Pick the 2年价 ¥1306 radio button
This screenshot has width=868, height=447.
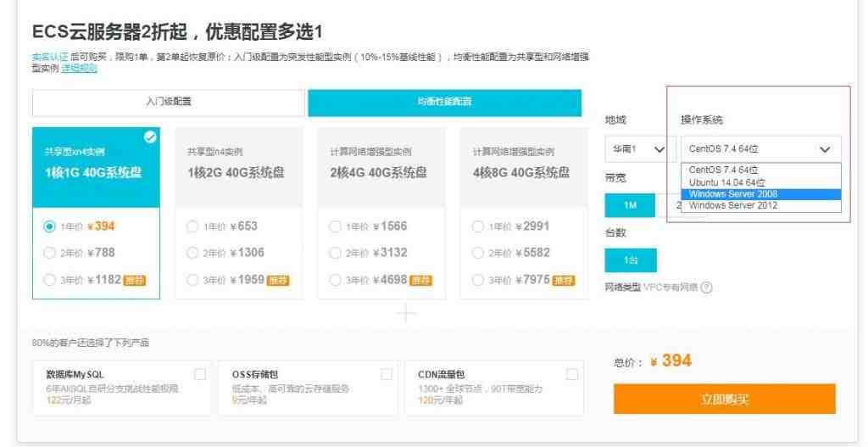pyautogui.click(x=192, y=253)
